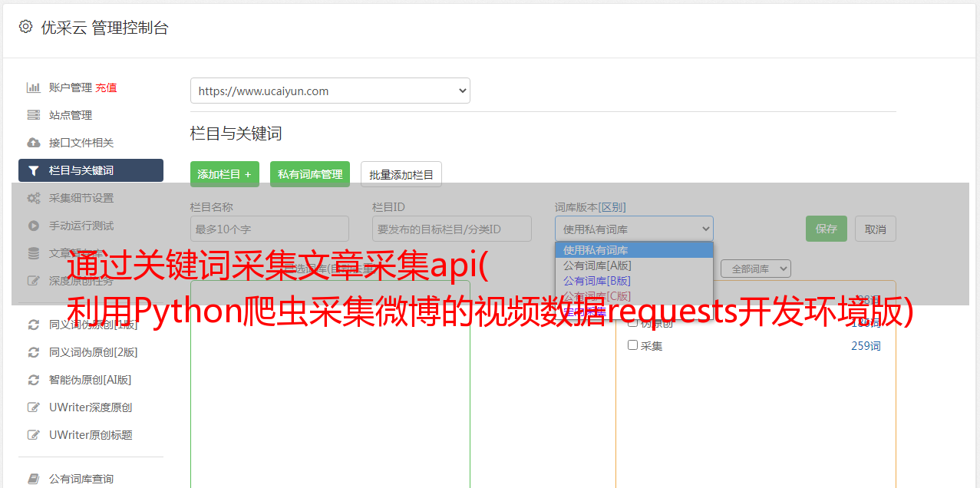Click the play circle icon for 手动运行测试
Viewport: 980px width, 488px height.
[33, 226]
